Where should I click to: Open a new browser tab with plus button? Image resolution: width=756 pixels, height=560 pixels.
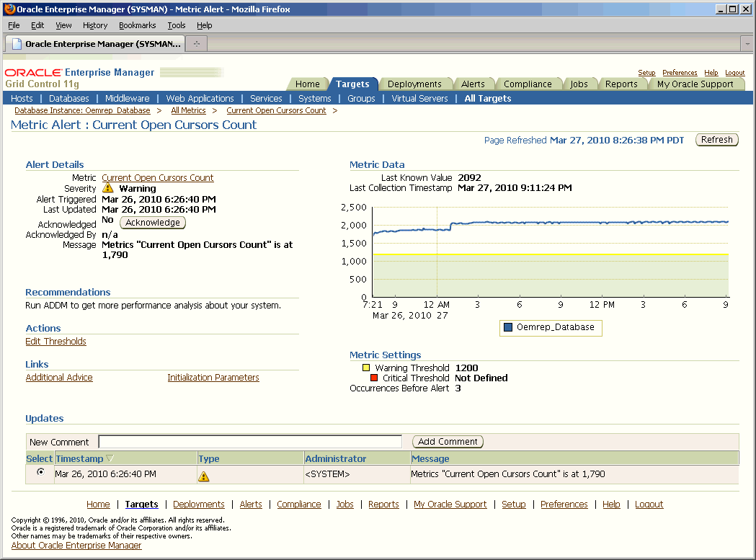click(x=197, y=44)
